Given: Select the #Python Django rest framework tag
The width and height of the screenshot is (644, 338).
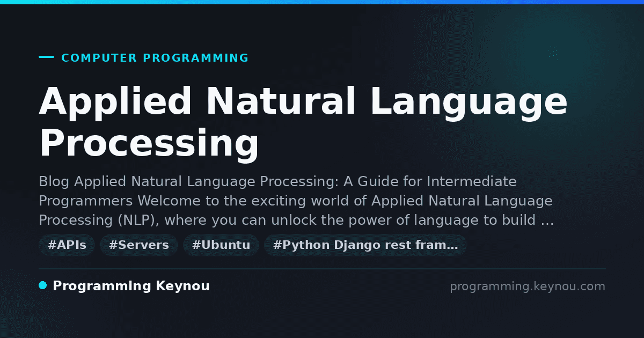Looking at the screenshot, I should pos(365,245).
